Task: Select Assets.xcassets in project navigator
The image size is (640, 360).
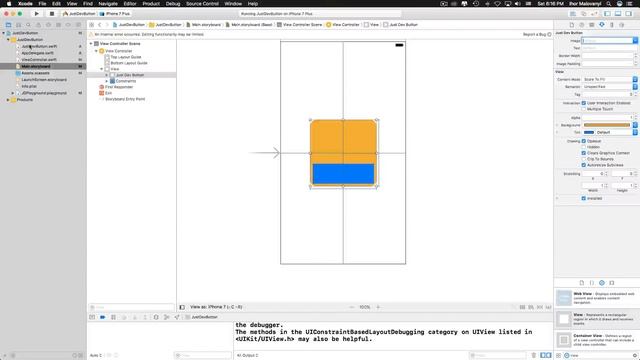Action: pos(36,73)
